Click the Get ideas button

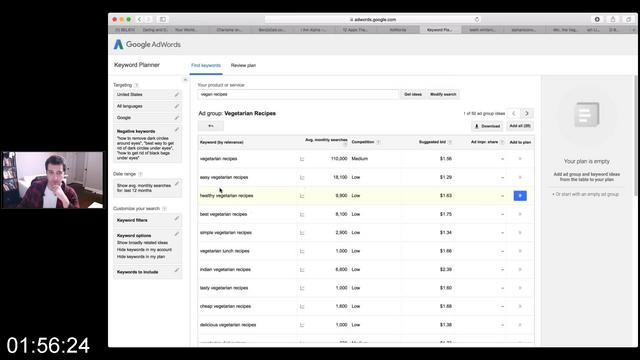413,94
